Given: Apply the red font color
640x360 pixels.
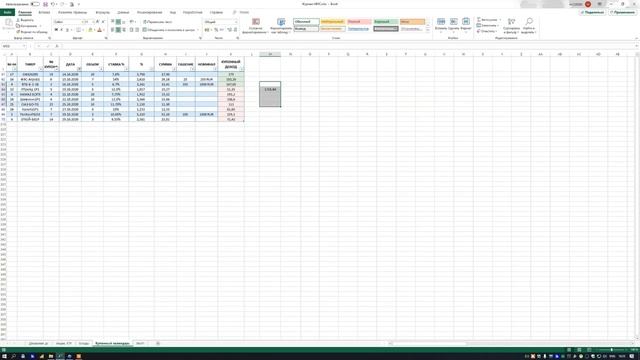Looking at the screenshot, I should click(99, 30).
